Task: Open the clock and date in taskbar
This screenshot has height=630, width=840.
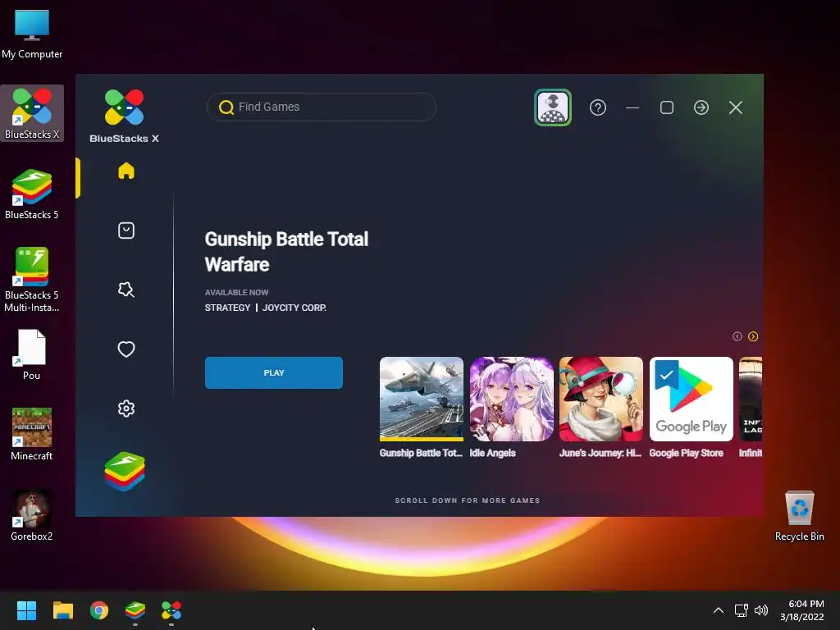Action: coord(802,610)
